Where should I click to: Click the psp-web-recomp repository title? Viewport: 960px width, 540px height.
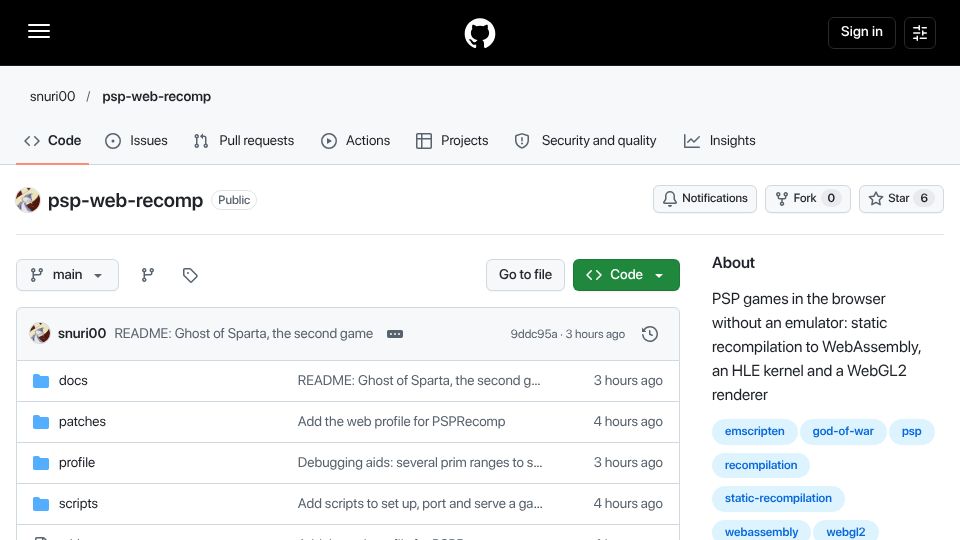(125, 200)
